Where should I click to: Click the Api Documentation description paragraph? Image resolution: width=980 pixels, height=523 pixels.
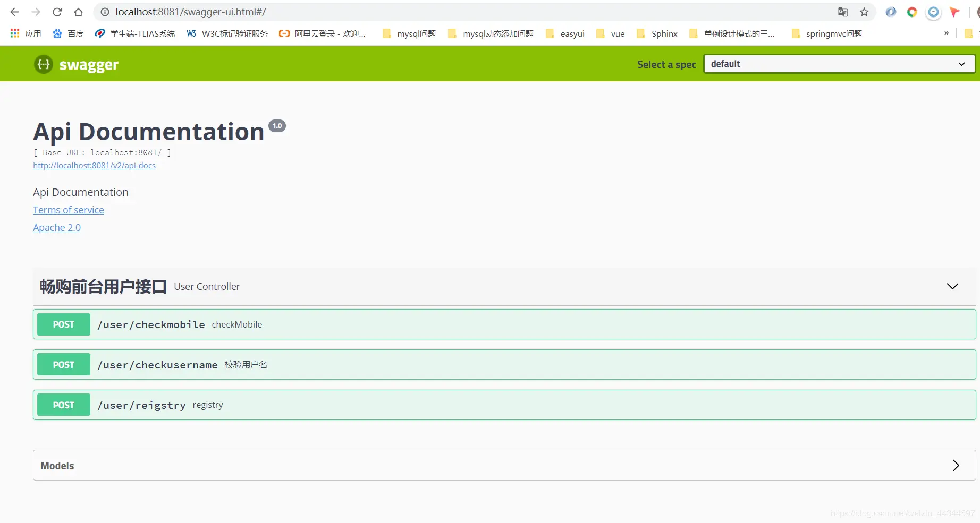click(81, 192)
